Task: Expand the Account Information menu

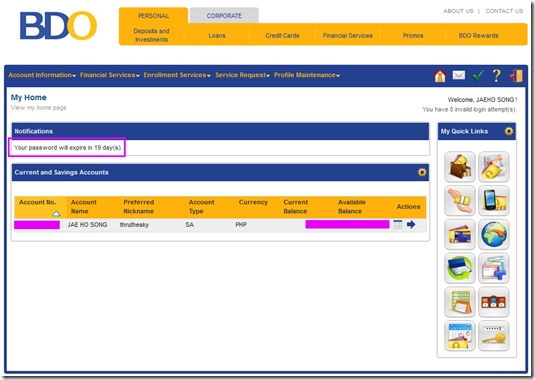Action: pos(42,75)
